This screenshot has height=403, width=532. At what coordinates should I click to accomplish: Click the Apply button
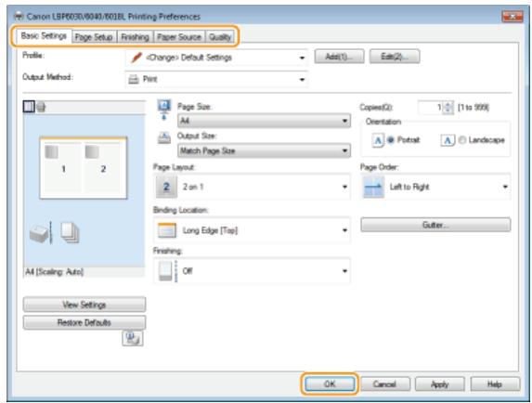coord(440,384)
